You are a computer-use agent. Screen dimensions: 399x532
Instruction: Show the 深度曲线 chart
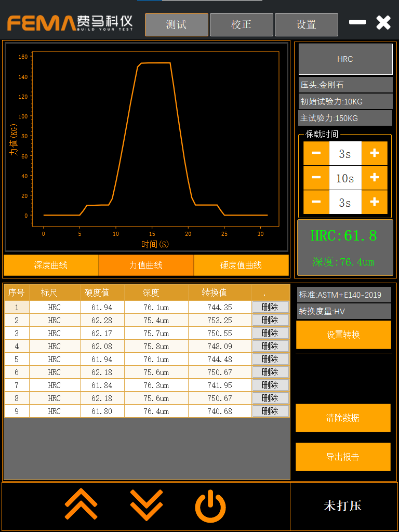pos(51,265)
